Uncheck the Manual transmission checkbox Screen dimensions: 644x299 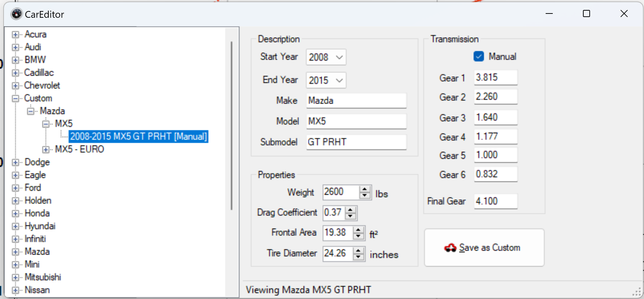point(479,56)
